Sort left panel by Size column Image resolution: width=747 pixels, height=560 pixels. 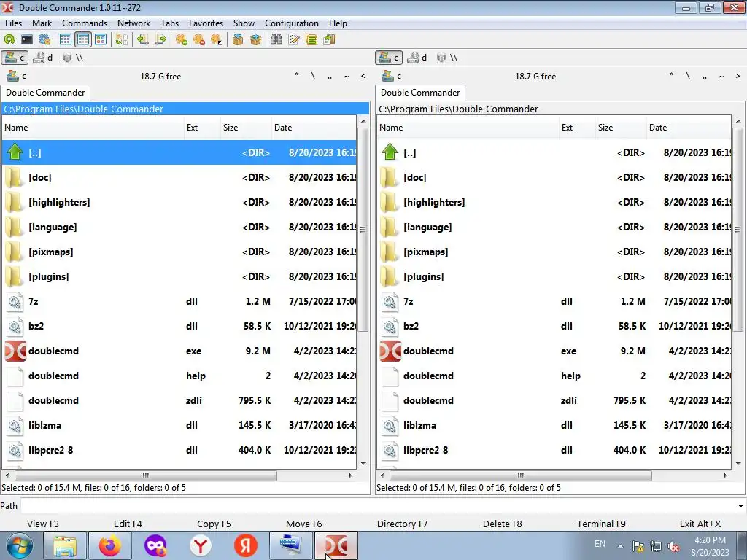[245, 128]
